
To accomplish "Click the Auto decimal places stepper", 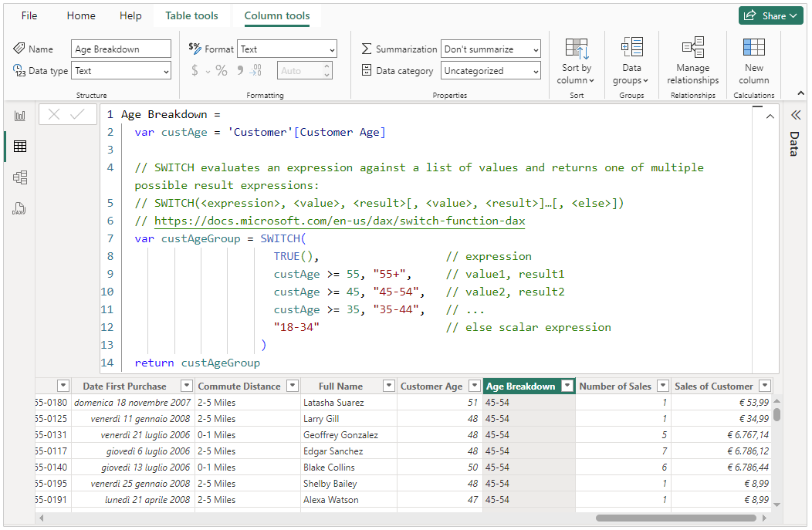I will tap(326, 70).
